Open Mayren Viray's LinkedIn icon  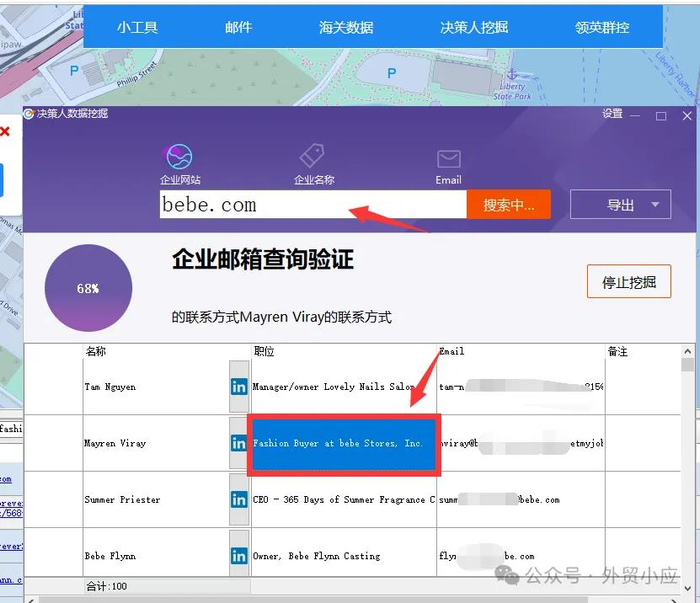tap(239, 443)
